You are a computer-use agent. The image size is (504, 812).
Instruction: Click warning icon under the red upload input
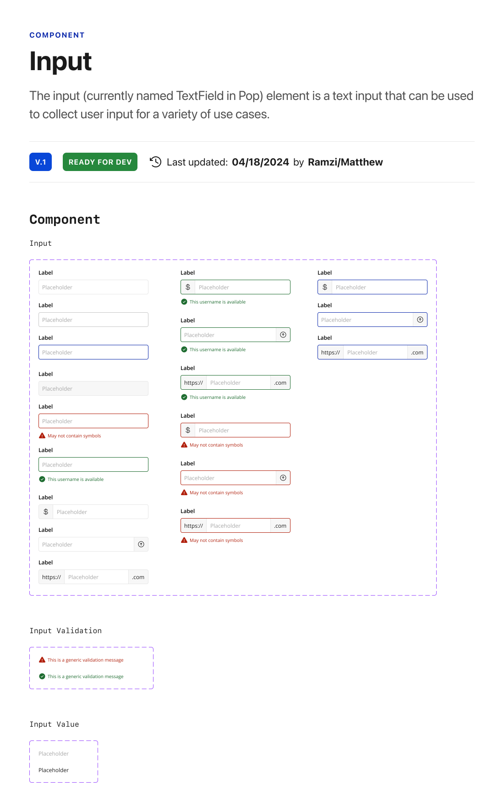tap(184, 492)
